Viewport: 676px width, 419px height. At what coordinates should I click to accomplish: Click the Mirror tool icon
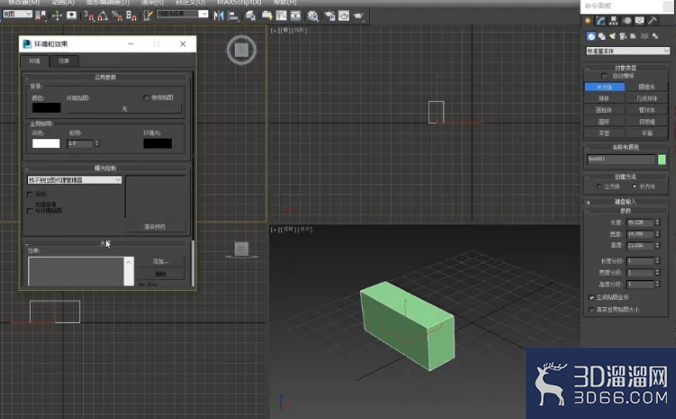point(219,16)
